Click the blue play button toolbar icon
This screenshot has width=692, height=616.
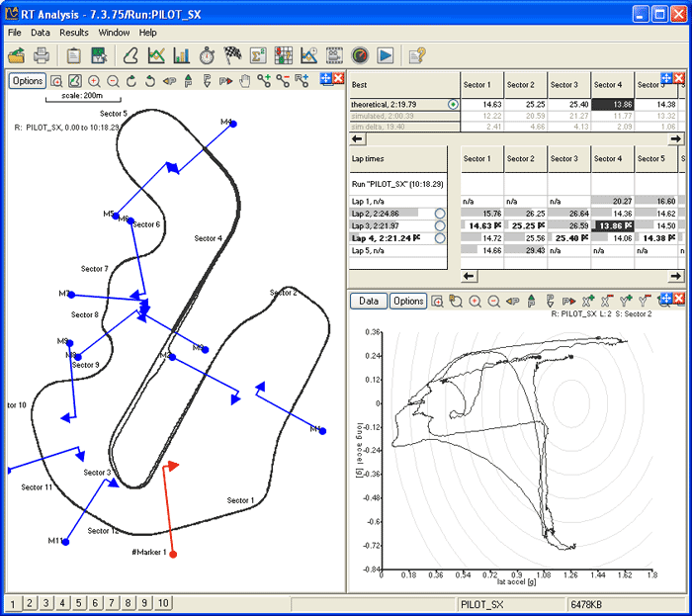click(x=385, y=55)
